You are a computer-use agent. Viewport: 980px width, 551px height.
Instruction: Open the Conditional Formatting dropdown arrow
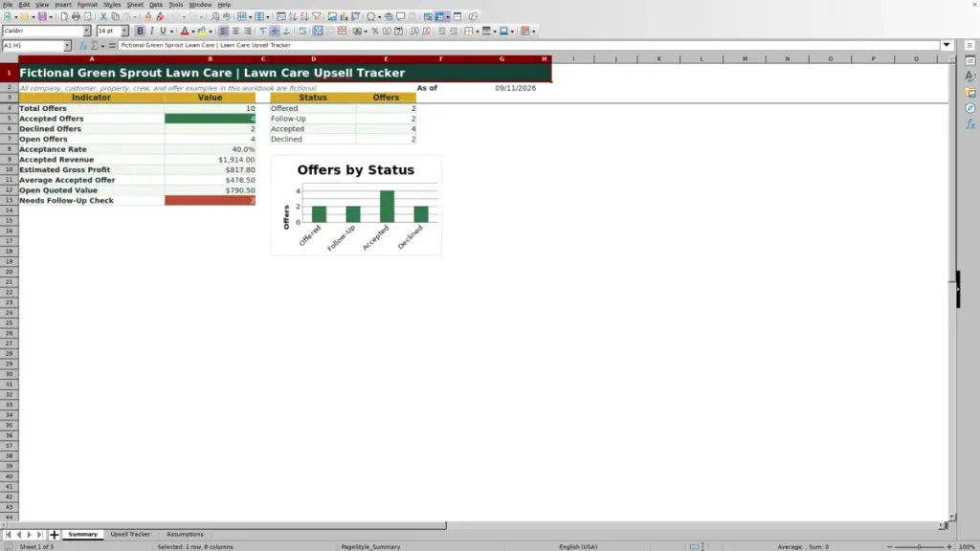coord(533,32)
